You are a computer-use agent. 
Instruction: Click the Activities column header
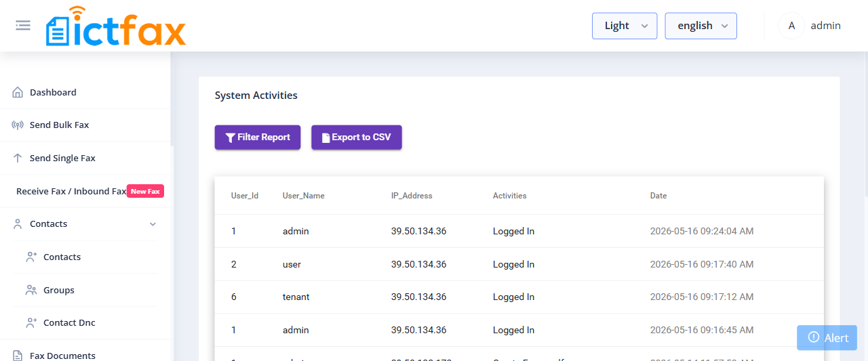pyautogui.click(x=510, y=196)
